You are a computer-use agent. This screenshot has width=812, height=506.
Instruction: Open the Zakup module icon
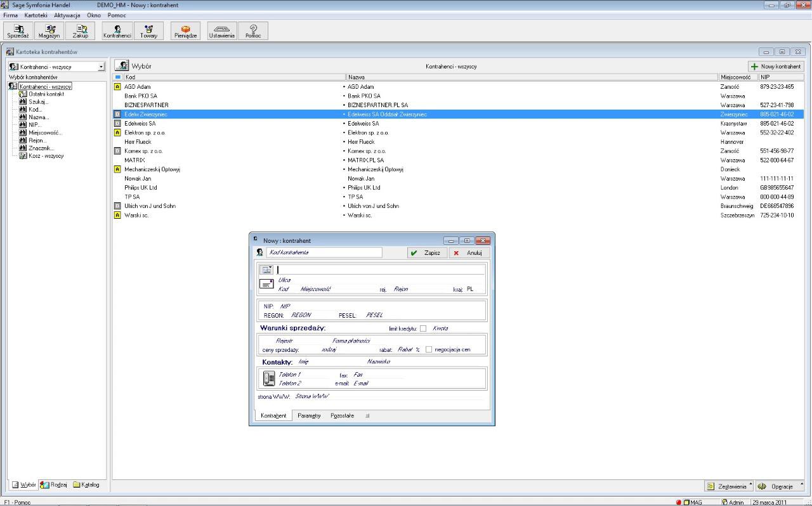tap(80, 30)
